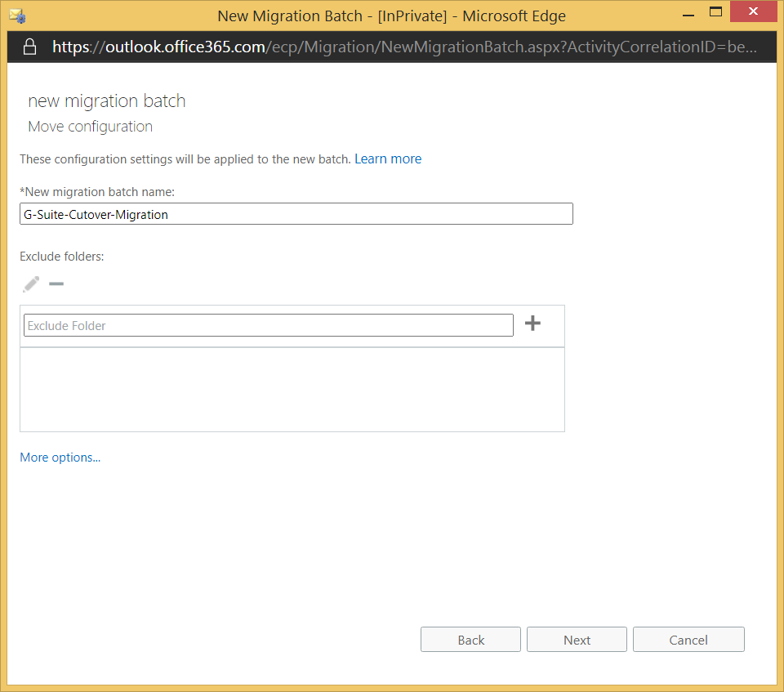Minimize the Edge window
The width and height of the screenshot is (784, 692).
pos(688,11)
